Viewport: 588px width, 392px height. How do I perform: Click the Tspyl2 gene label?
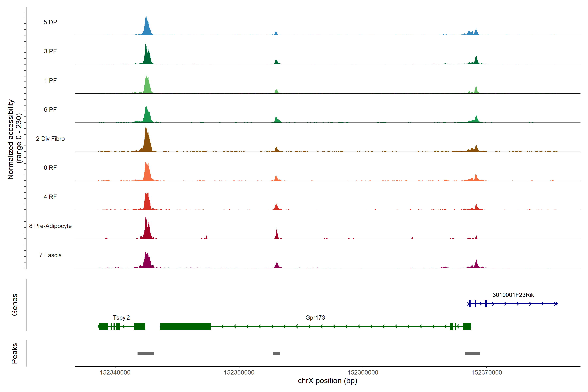[x=121, y=318]
